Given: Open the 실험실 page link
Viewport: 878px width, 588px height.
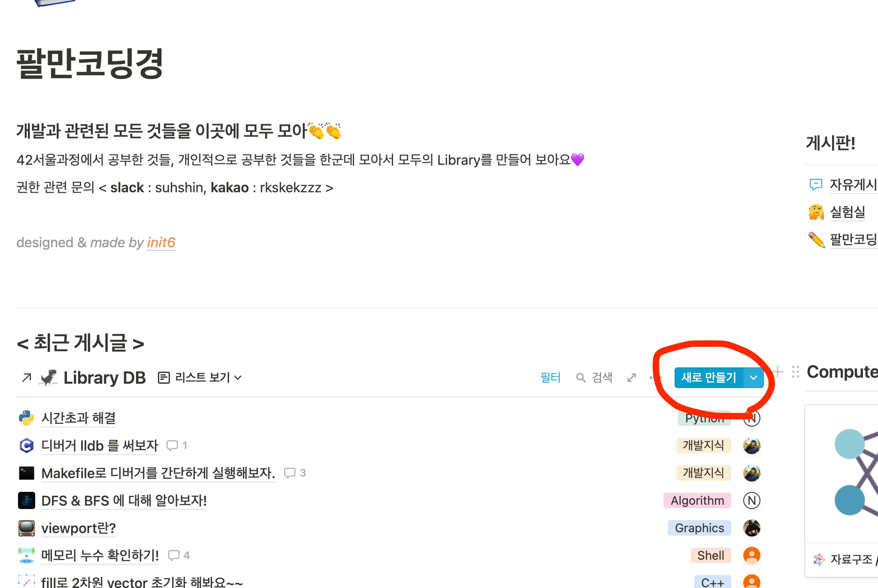Looking at the screenshot, I should [x=847, y=212].
